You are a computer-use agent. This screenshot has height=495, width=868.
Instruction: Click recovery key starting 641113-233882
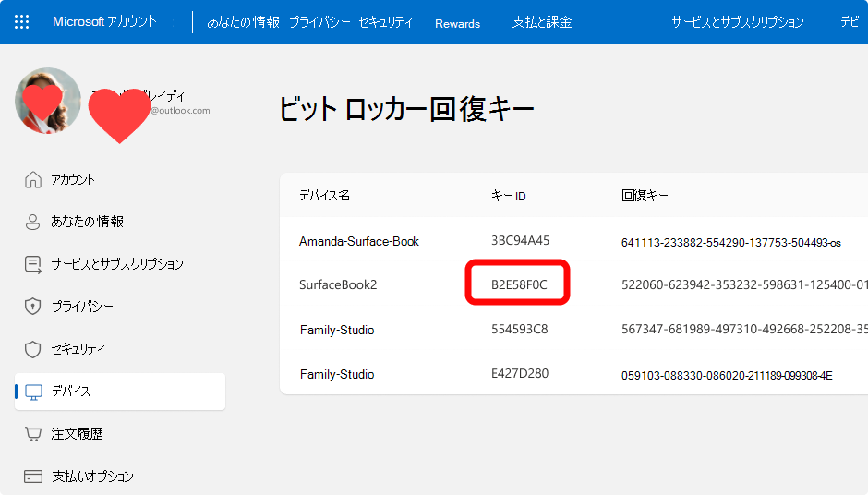[730, 243]
